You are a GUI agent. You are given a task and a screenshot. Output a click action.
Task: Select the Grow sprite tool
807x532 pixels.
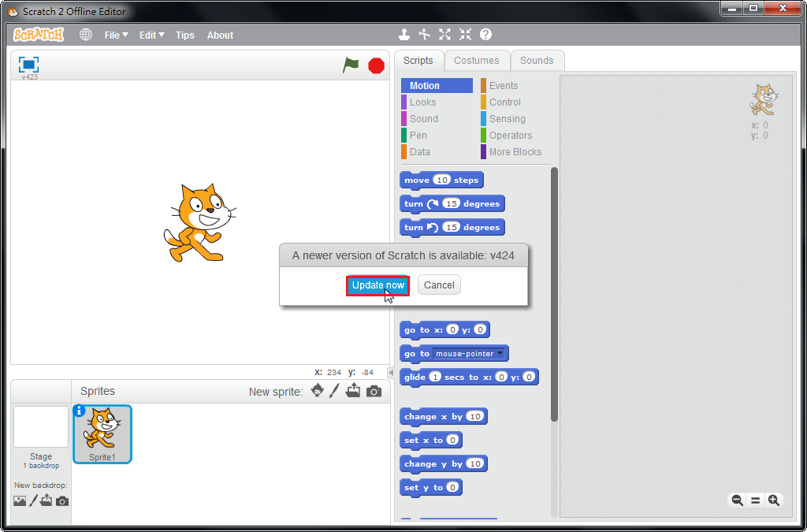(x=444, y=35)
